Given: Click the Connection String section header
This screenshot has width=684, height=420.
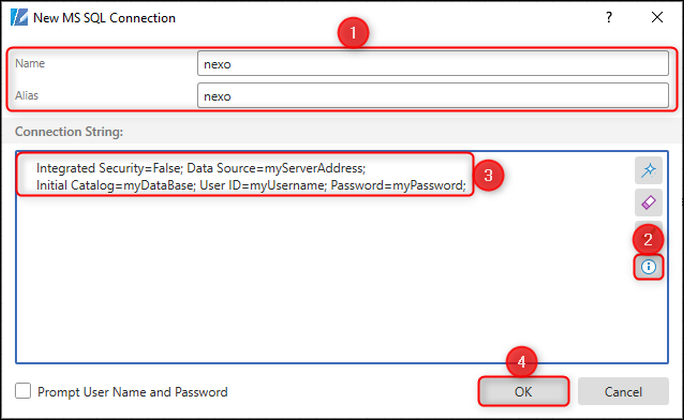Looking at the screenshot, I should (x=69, y=132).
